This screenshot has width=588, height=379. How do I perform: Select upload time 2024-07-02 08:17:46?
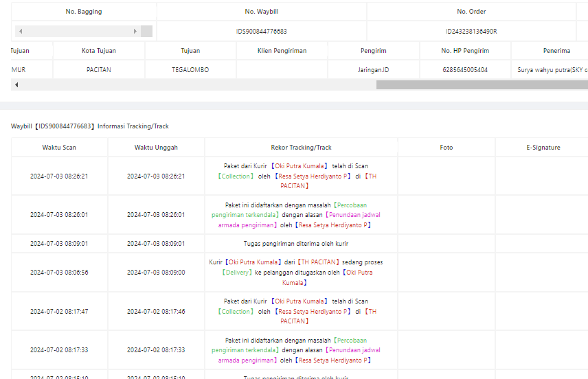coord(156,312)
